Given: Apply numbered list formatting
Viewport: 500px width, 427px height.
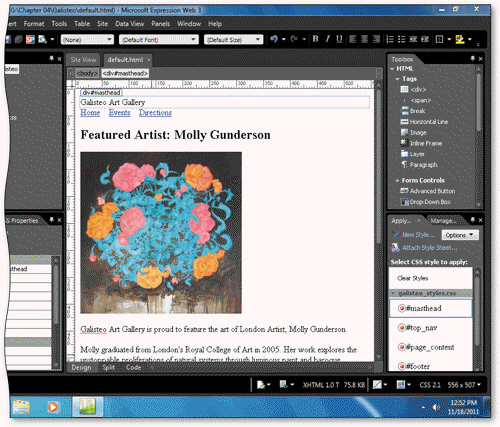Looking at the screenshot, I should pos(390,39).
